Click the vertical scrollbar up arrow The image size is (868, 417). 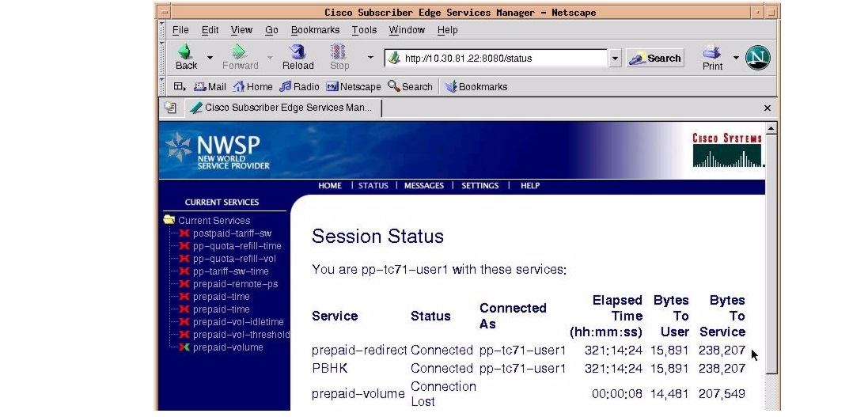[771, 128]
